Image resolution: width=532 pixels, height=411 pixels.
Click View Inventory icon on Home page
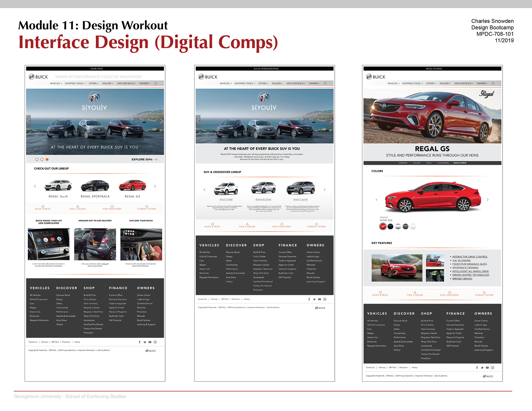click(x=112, y=206)
